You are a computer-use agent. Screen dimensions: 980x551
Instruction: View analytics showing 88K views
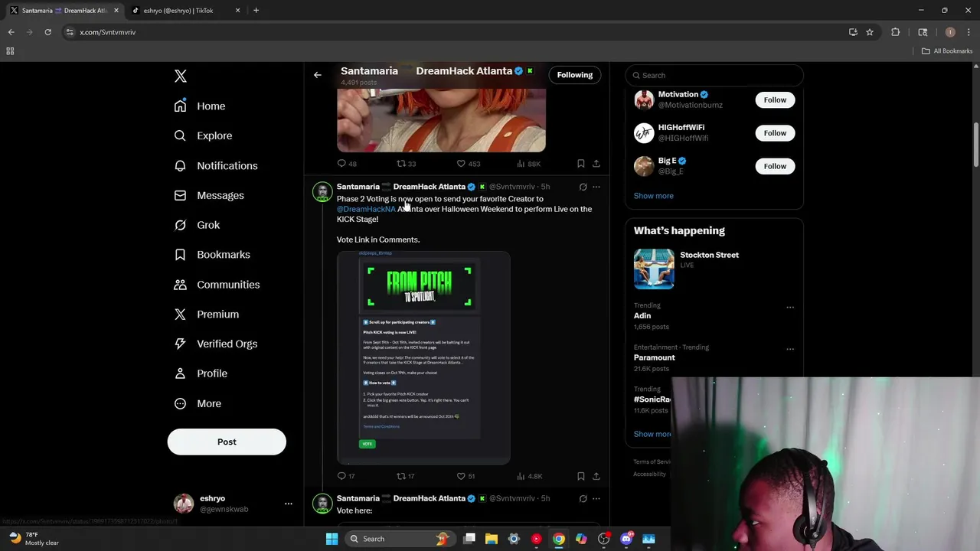(528, 164)
